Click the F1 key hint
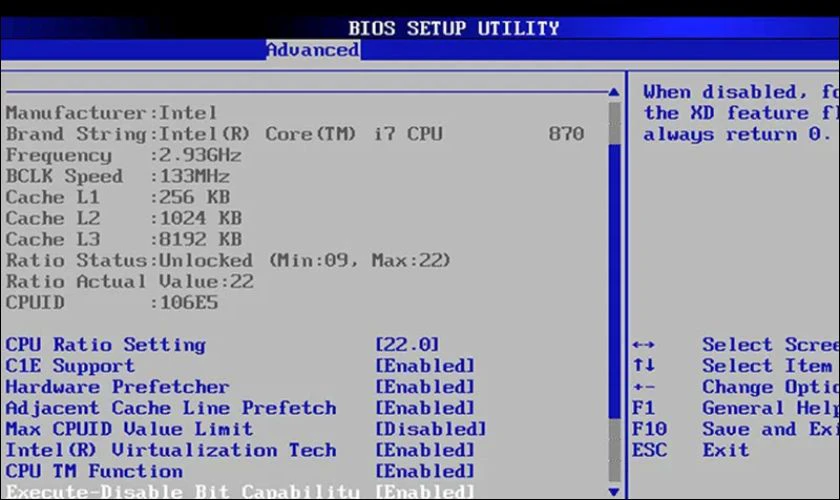840x500 pixels. tap(643, 408)
